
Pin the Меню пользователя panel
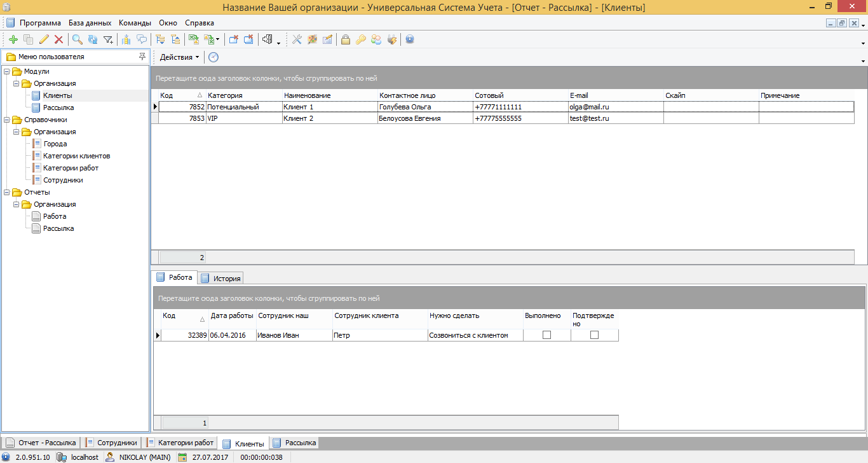tap(142, 57)
